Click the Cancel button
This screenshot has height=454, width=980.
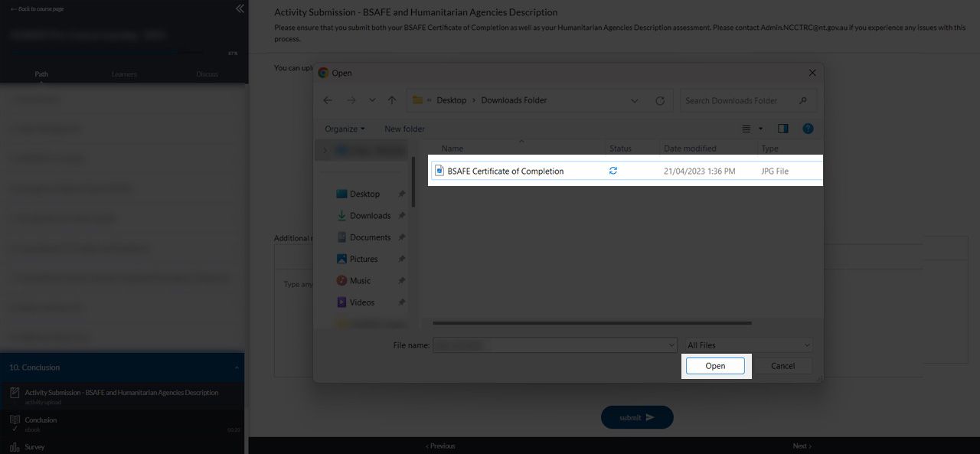[782, 366]
